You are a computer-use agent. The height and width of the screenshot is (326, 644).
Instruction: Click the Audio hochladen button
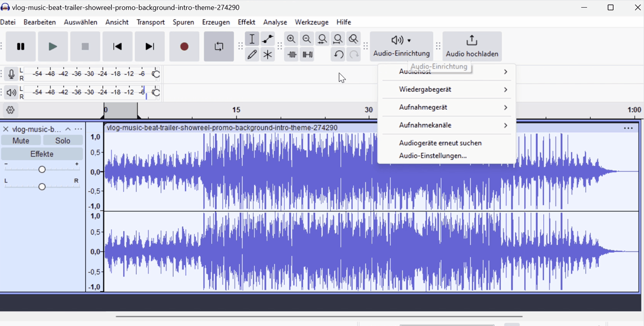472,47
